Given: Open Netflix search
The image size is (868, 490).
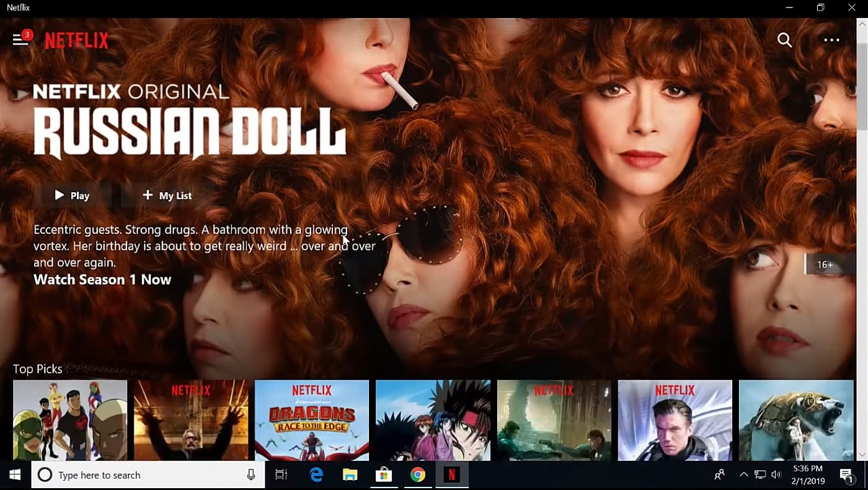Looking at the screenshot, I should click(784, 40).
